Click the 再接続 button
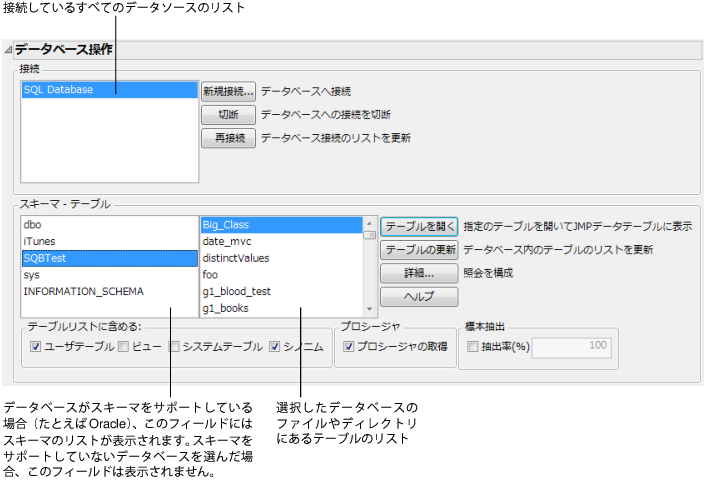The width and height of the screenshot is (706, 487). click(228, 138)
